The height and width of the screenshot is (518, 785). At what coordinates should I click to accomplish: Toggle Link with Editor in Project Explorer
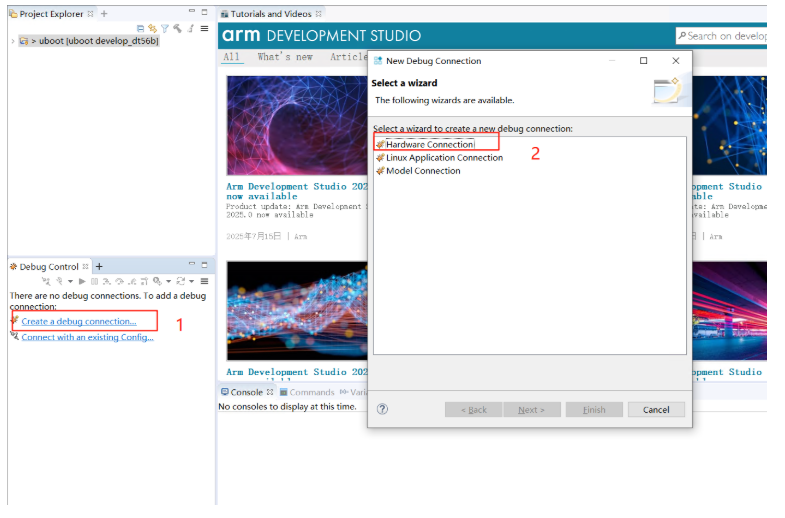click(x=152, y=29)
